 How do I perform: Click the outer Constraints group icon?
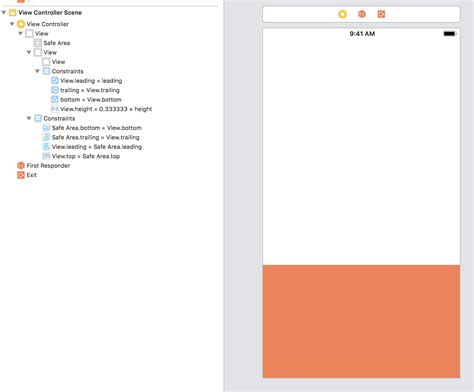pos(38,118)
